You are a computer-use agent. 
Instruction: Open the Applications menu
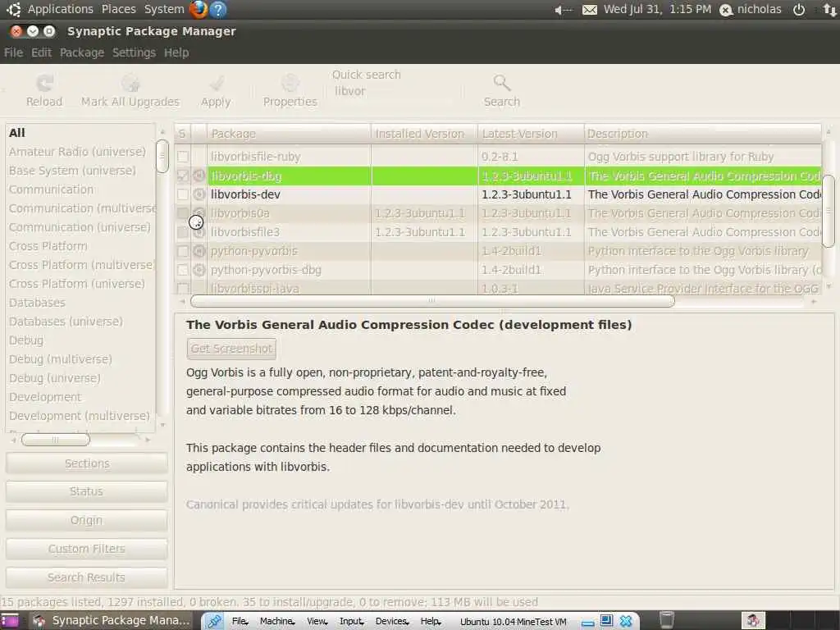60,9
